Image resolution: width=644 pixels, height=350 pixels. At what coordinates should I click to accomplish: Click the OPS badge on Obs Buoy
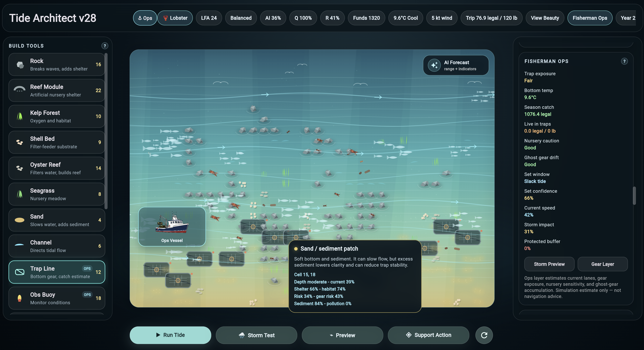click(87, 295)
